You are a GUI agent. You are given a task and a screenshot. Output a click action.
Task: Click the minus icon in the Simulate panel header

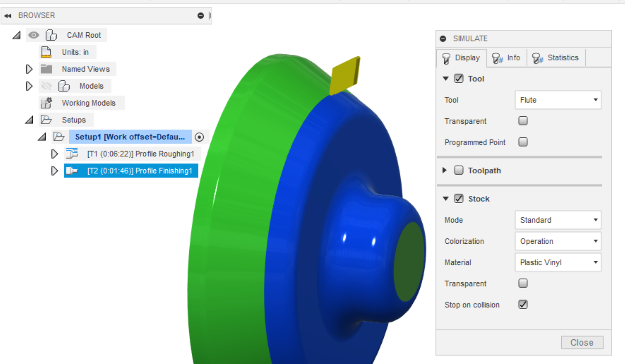(443, 39)
